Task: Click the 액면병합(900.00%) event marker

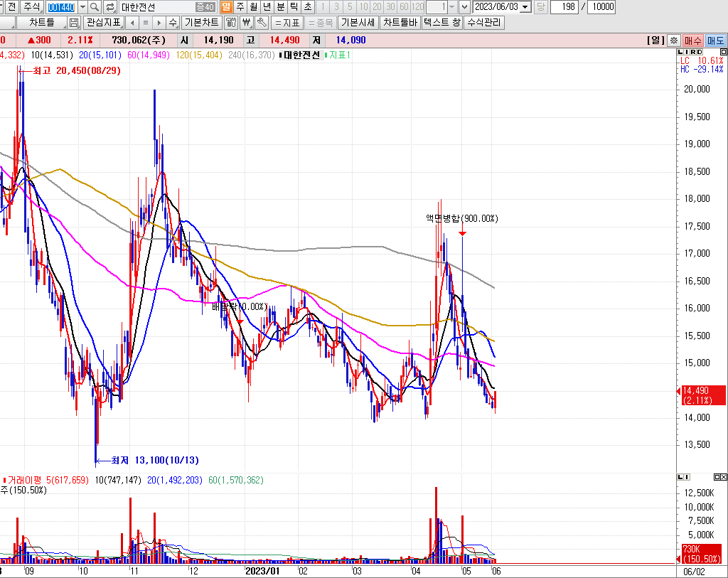Action: (462, 218)
